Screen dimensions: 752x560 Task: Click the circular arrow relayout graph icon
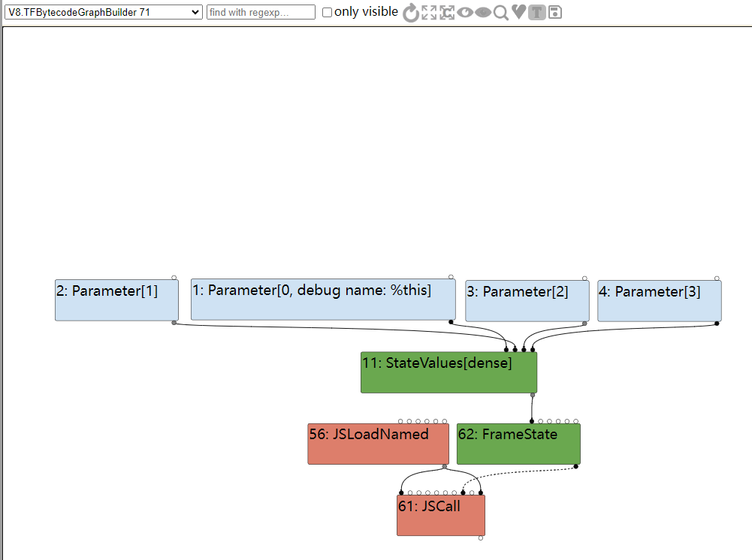pyautogui.click(x=411, y=12)
